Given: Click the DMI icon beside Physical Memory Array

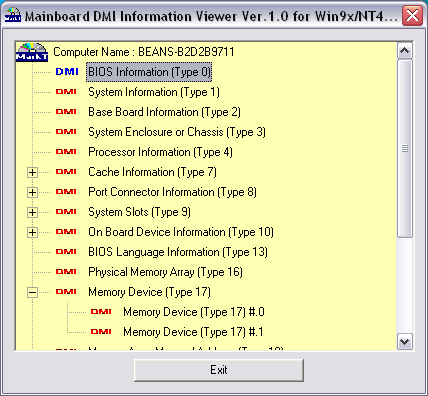Looking at the screenshot, I should coord(66,272).
